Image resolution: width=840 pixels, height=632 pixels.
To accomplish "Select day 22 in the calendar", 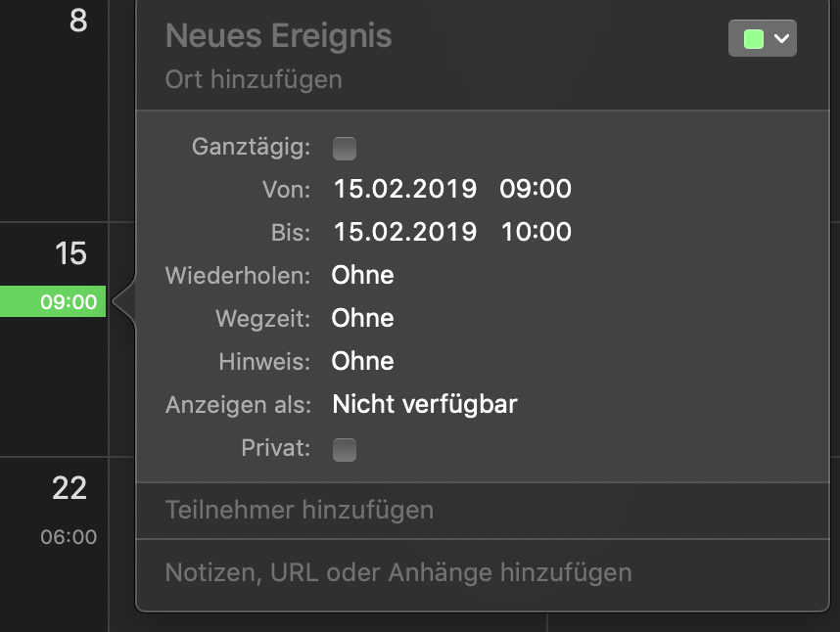I will (x=70, y=488).
